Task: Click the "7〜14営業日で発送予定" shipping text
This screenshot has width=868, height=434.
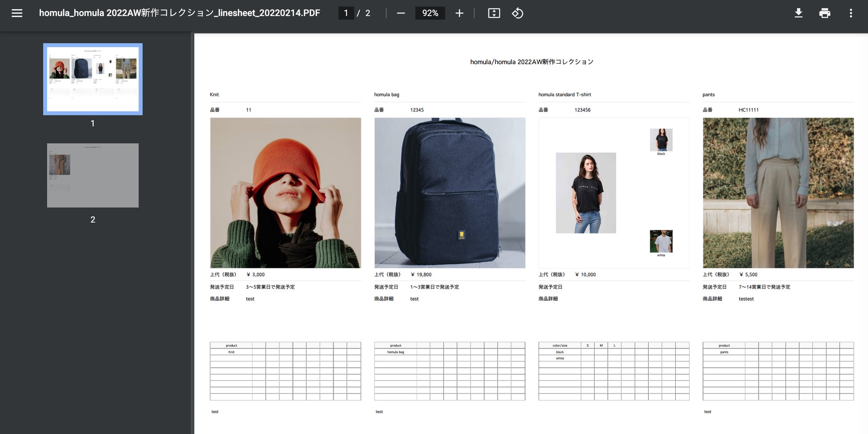Action: (x=764, y=287)
